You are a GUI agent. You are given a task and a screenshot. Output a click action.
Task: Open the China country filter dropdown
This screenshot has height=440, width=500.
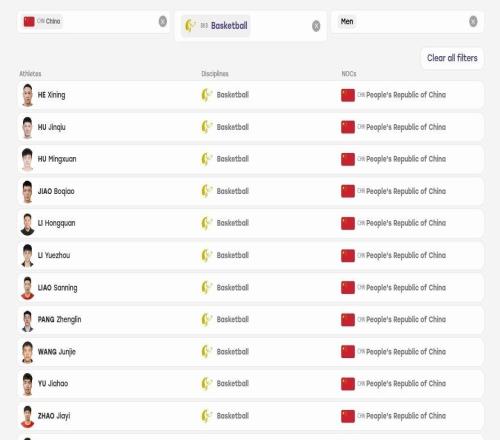pos(93,22)
